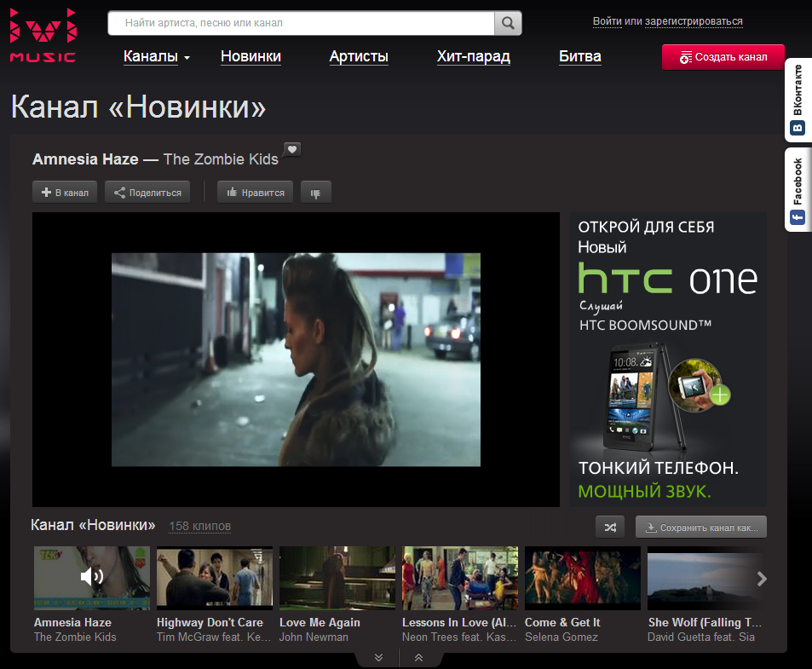Collapse panel with double up chevron

(418, 658)
